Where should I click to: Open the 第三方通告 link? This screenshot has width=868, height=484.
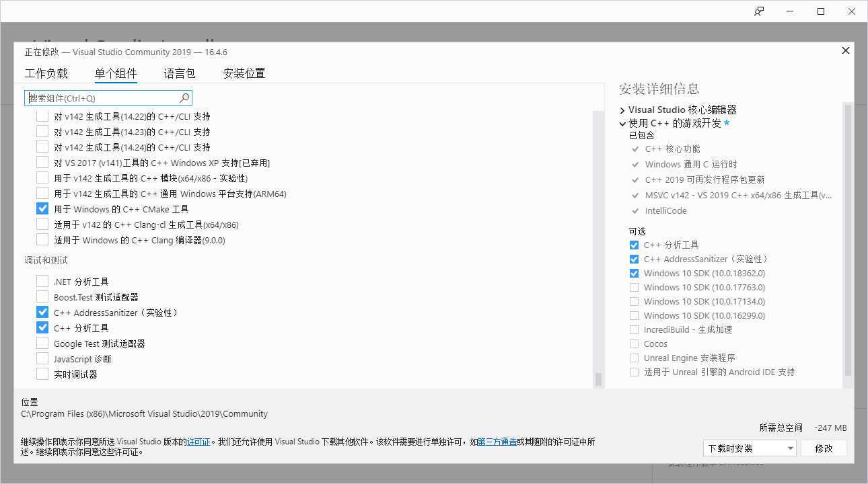pos(497,442)
